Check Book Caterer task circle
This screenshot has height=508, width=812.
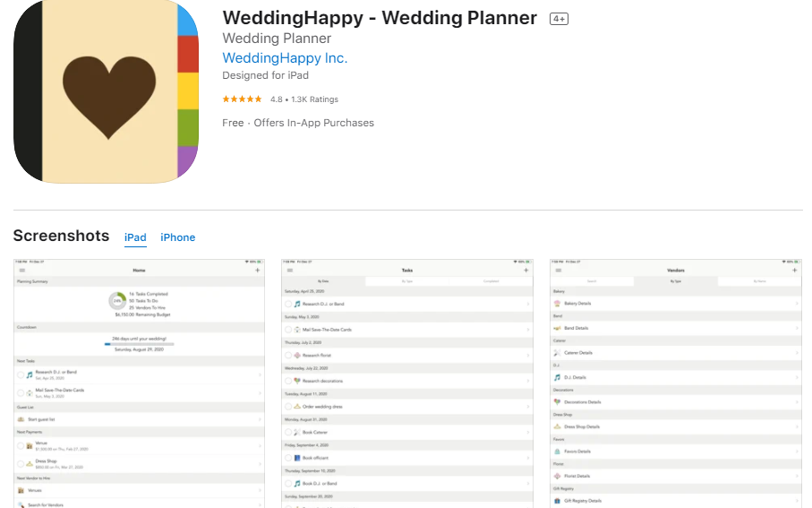(x=288, y=433)
